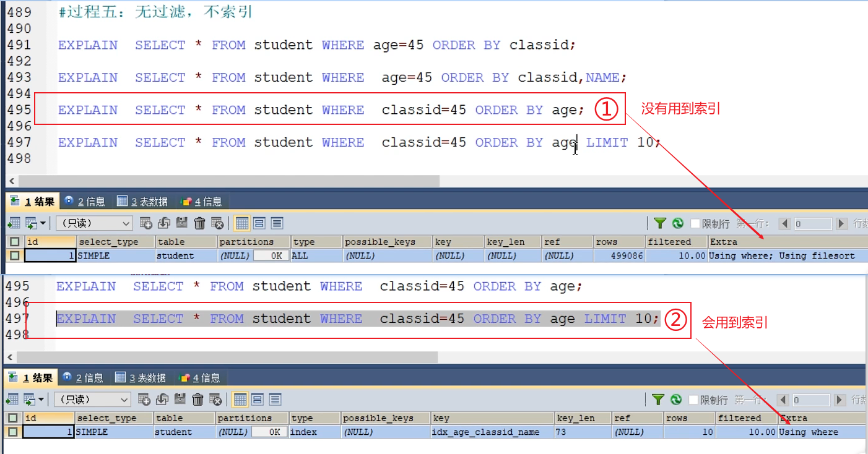Click SQL line 491 'ORDER BY classid;' statement
Screen dimensions: 868x454
coord(317,45)
